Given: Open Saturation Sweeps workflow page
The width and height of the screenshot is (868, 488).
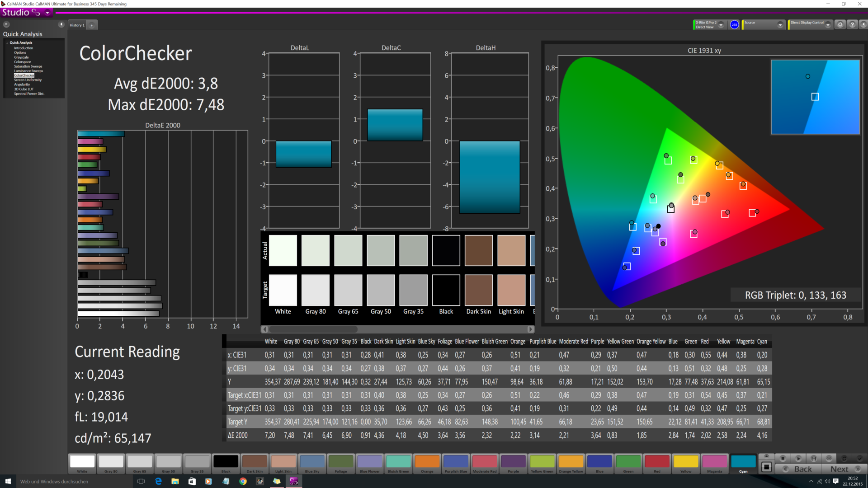Looking at the screenshot, I should [x=28, y=66].
